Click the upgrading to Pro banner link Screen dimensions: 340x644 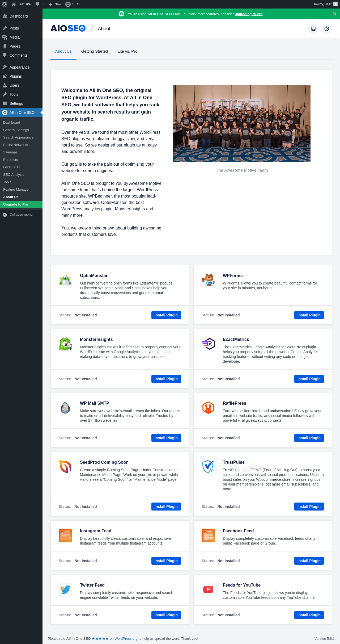click(x=248, y=14)
